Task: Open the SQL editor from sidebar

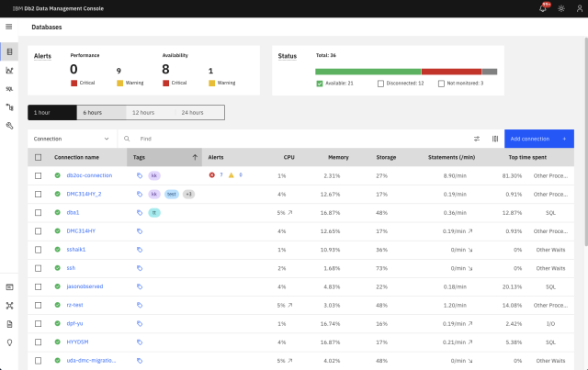Action: (9, 89)
